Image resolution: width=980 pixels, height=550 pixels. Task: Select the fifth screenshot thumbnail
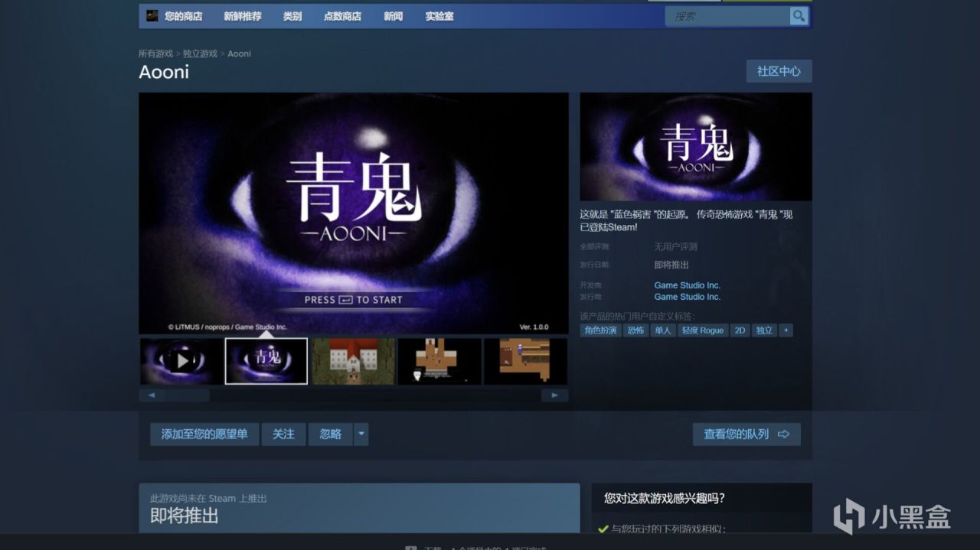pos(526,361)
